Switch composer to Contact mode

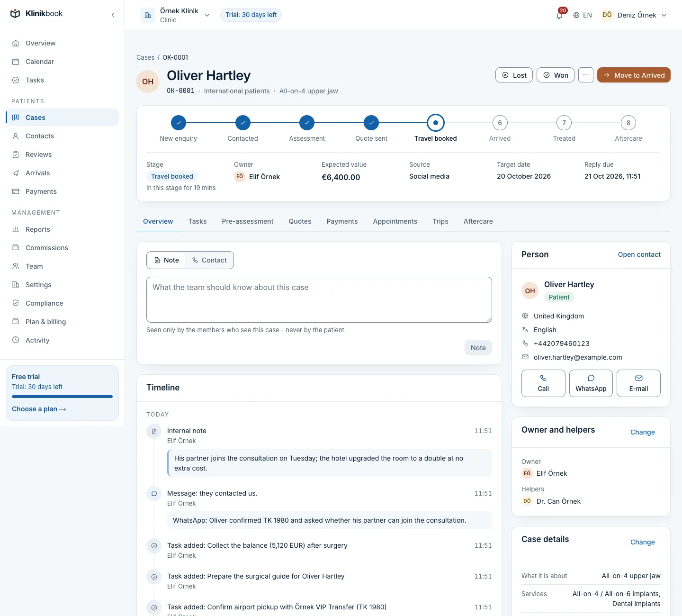[x=209, y=260]
